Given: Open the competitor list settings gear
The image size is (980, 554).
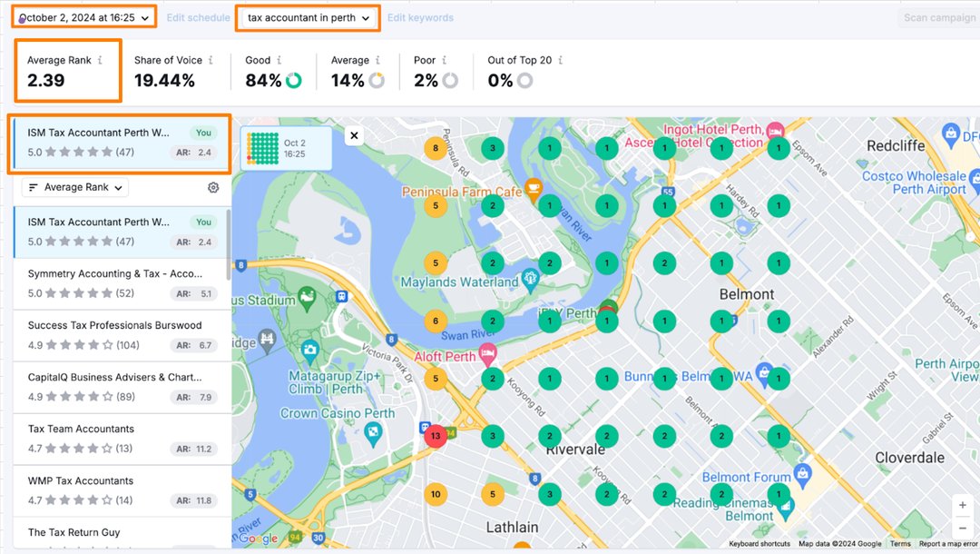Looking at the screenshot, I should click(x=213, y=187).
